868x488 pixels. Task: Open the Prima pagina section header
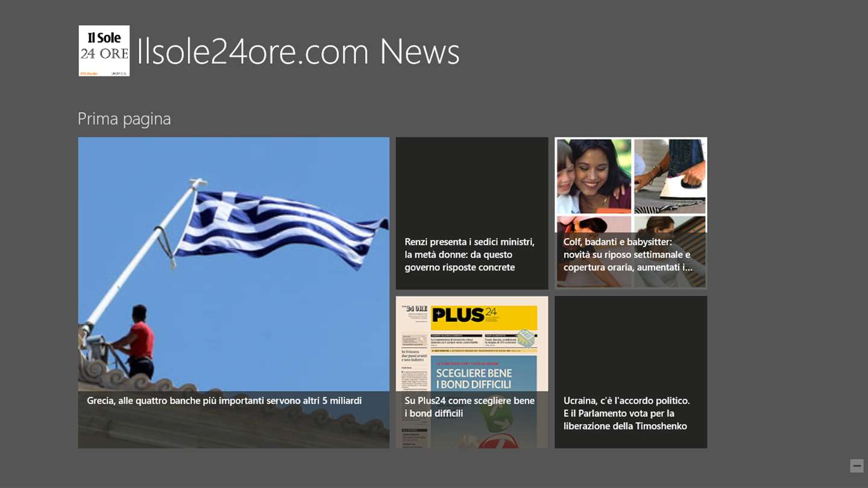(124, 119)
